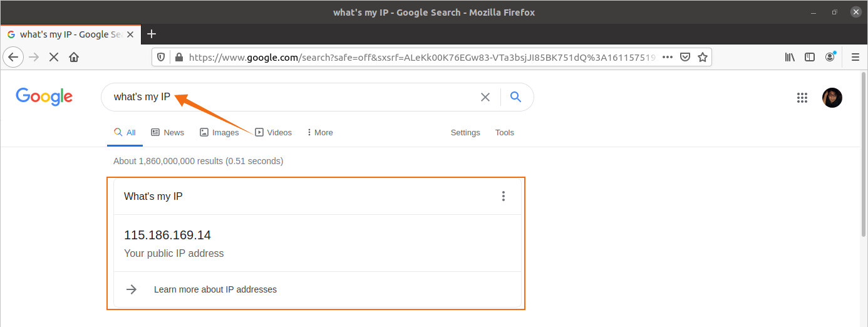Image resolution: width=868 pixels, height=327 pixels.
Task: Open Firefox hamburger menu
Action: click(x=855, y=57)
